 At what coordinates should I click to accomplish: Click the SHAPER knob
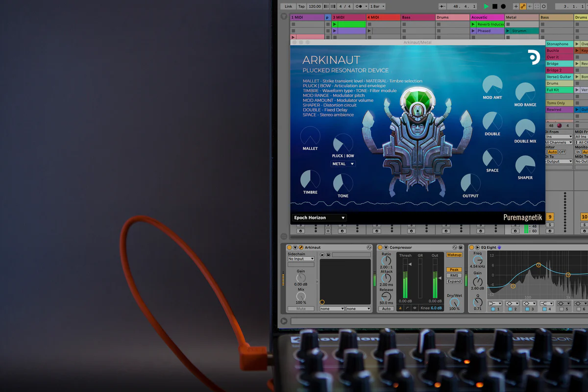coord(525,165)
